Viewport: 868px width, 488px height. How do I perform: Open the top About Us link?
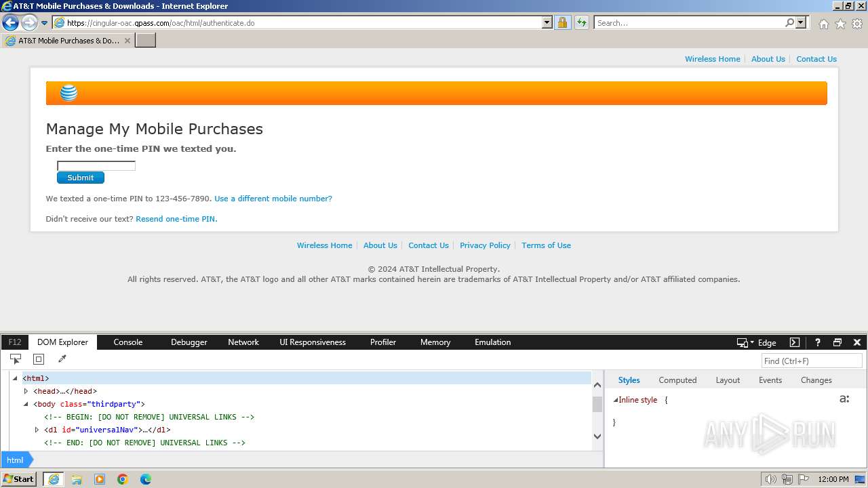click(768, 59)
